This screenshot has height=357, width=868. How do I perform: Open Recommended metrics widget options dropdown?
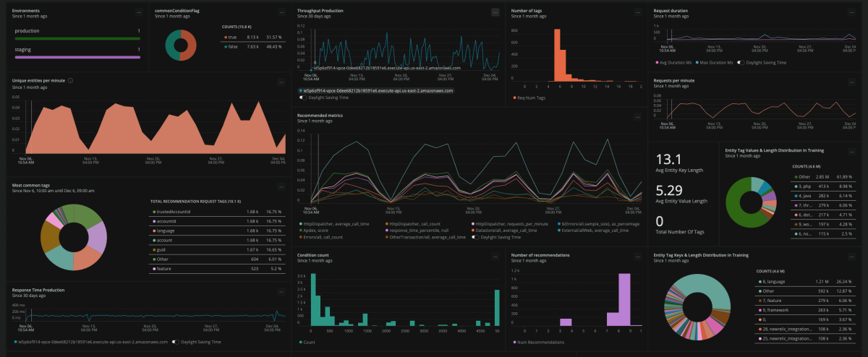pyautogui.click(x=637, y=116)
